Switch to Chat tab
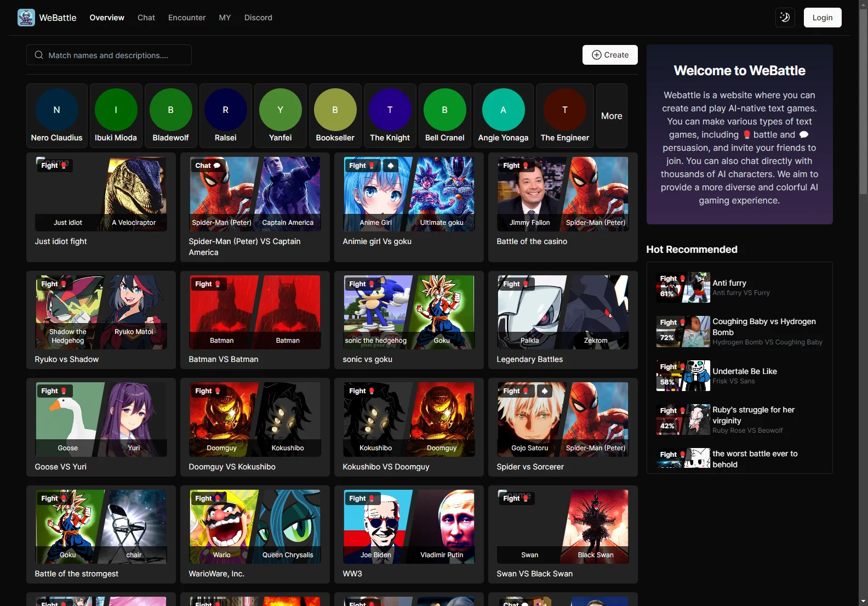This screenshot has height=606, width=868. pos(146,18)
